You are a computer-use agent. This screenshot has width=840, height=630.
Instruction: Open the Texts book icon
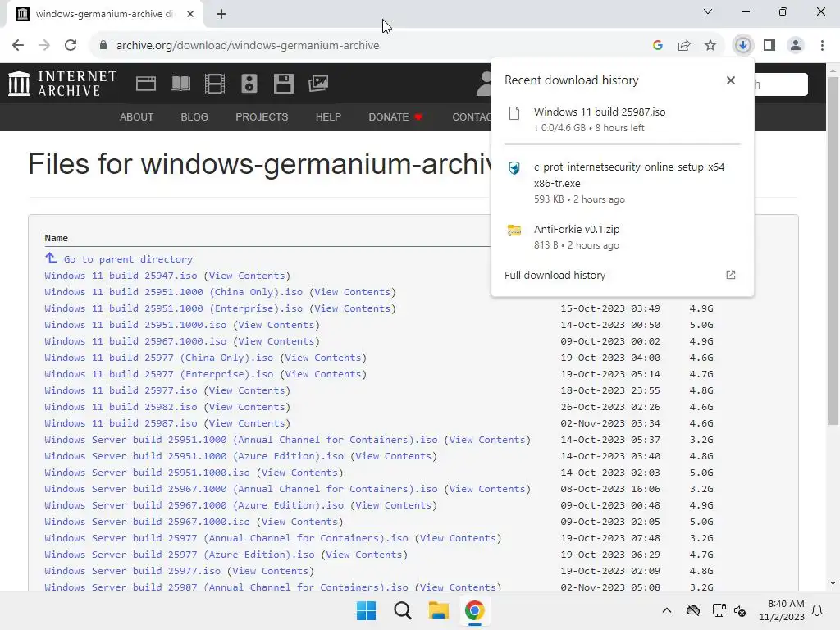click(x=180, y=84)
